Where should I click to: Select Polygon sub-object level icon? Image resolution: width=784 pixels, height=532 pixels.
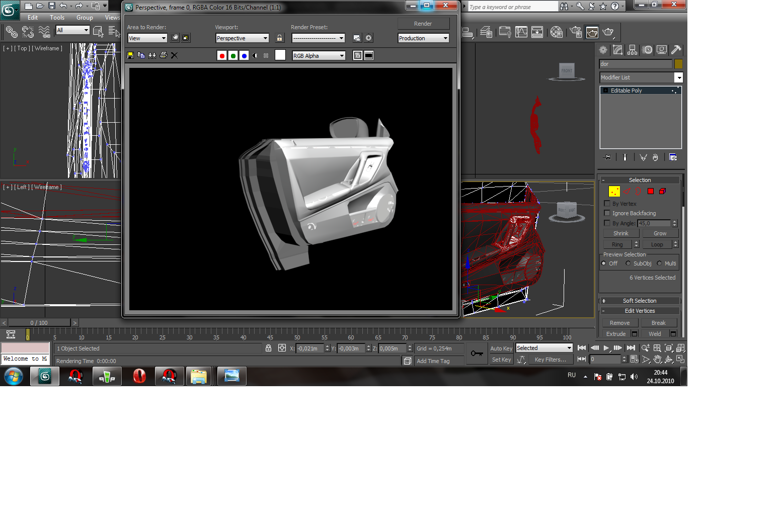pyautogui.click(x=651, y=191)
